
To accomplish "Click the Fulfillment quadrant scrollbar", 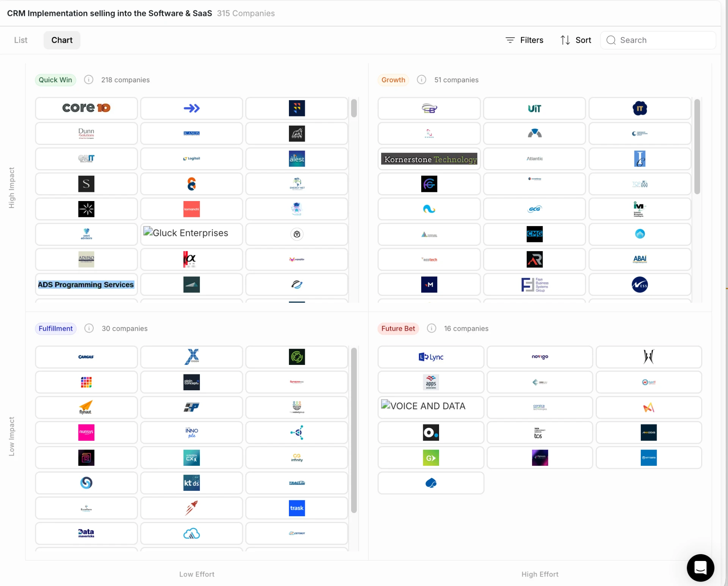I will click(x=354, y=430).
